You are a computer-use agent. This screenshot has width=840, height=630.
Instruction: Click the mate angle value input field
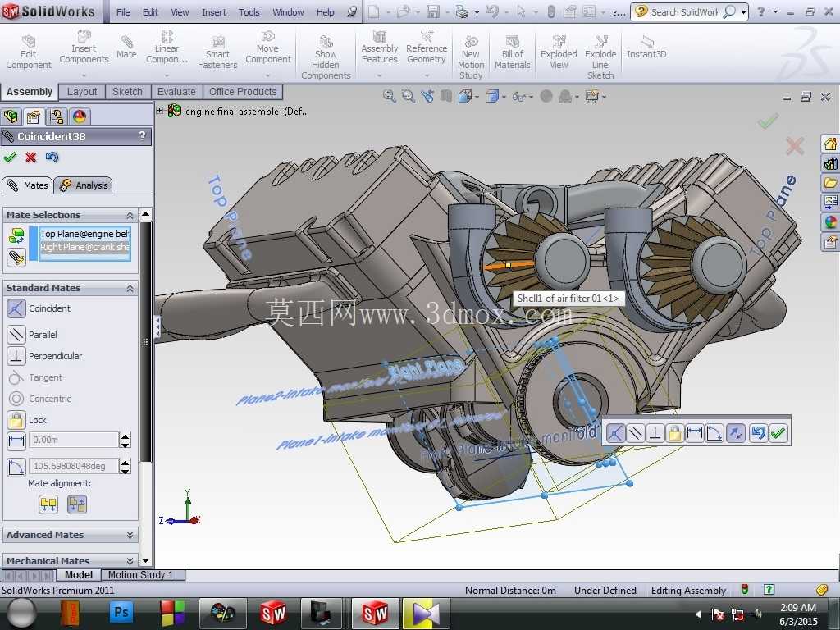pos(73,466)
